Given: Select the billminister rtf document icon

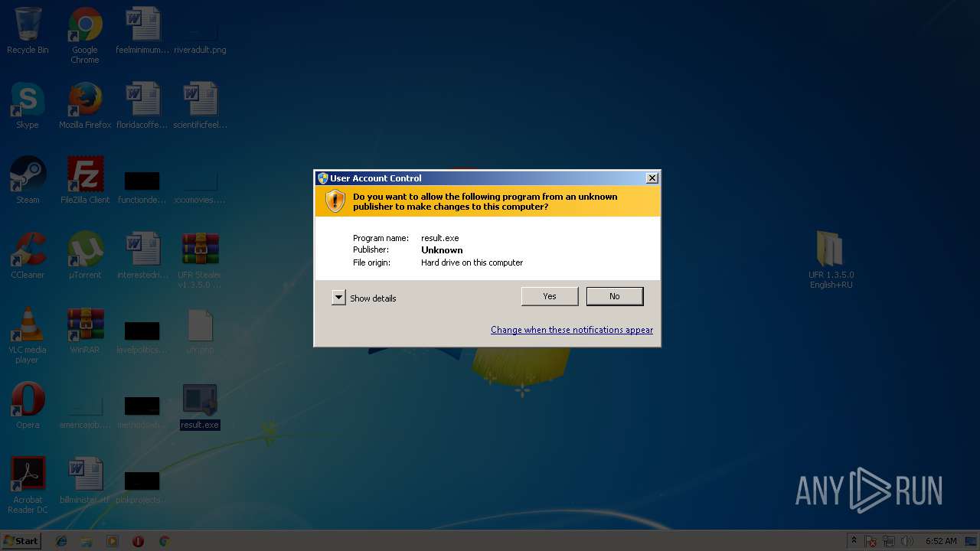Looking at the screenshot, I should 85,481.
